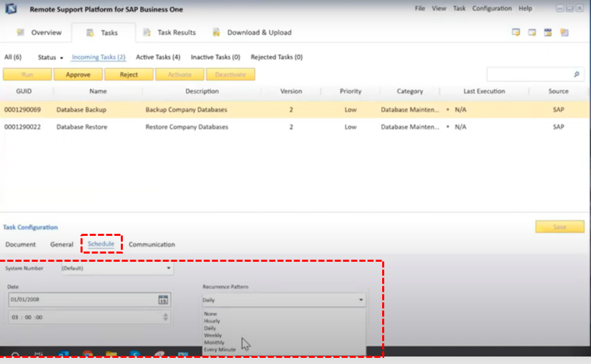The width and height of the screenshot is (591, 364).
Task: Choose Monthly from the recurrence list
Action: pyautogui.click(x=214, y=343)
